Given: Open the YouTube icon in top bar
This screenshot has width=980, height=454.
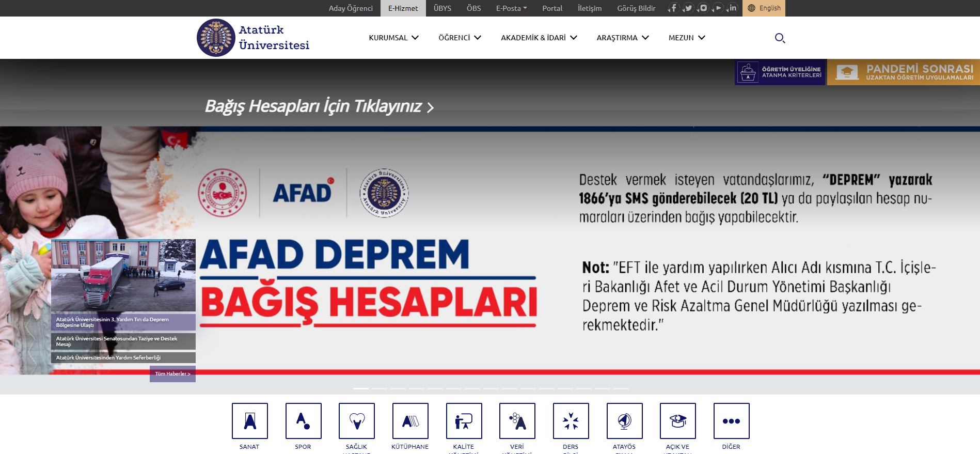Looking at the screenshot, I should tap(718, 8).
